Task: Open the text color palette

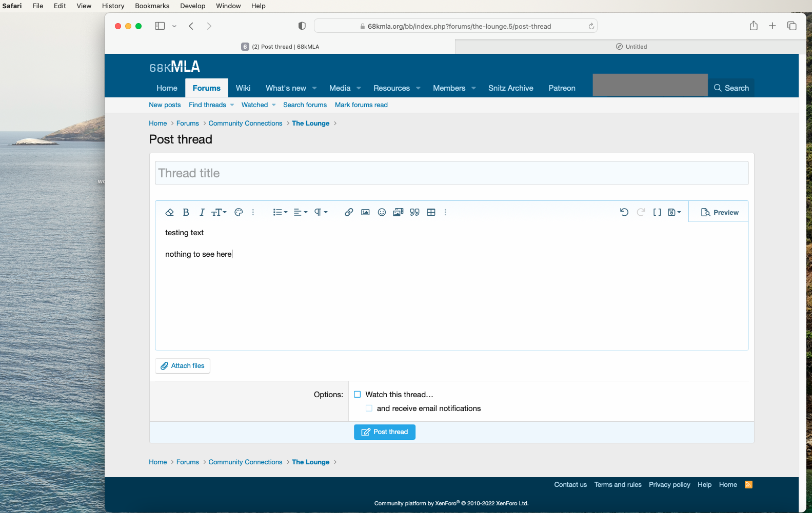Action: (x=239, y=212)
